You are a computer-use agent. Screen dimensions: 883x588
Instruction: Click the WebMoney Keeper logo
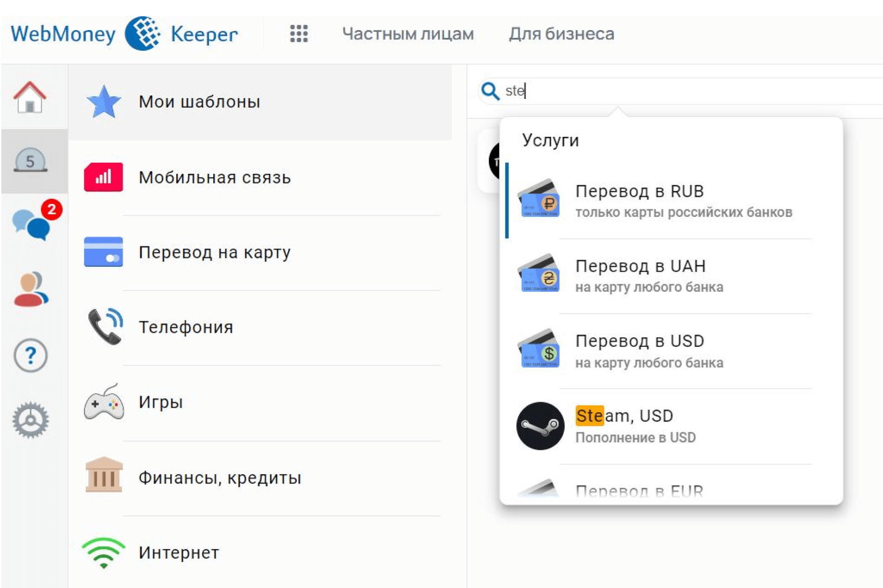point(124,34)
